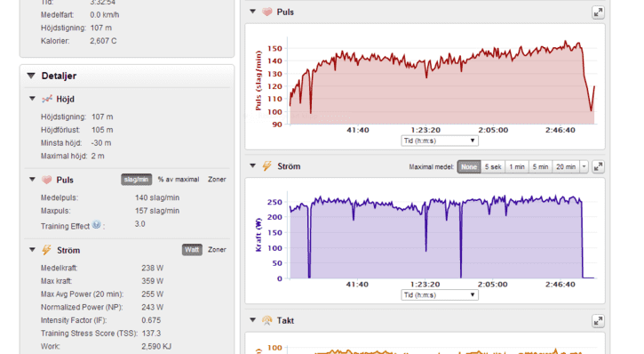Select the 20 min maximal medel tab

(x=566, y=166)
